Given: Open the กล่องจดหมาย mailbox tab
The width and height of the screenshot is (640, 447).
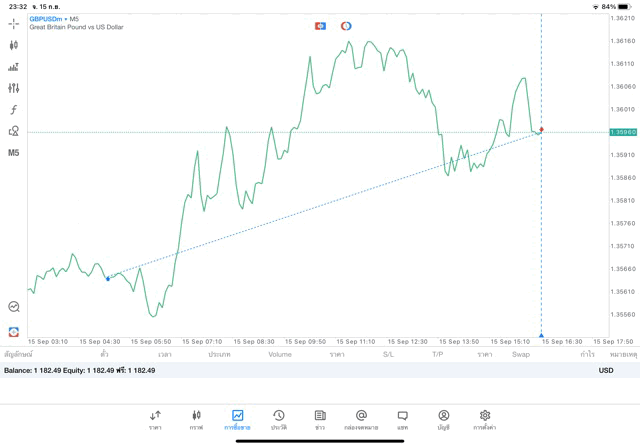Looking at the screenshot, I should pos(361,419).
